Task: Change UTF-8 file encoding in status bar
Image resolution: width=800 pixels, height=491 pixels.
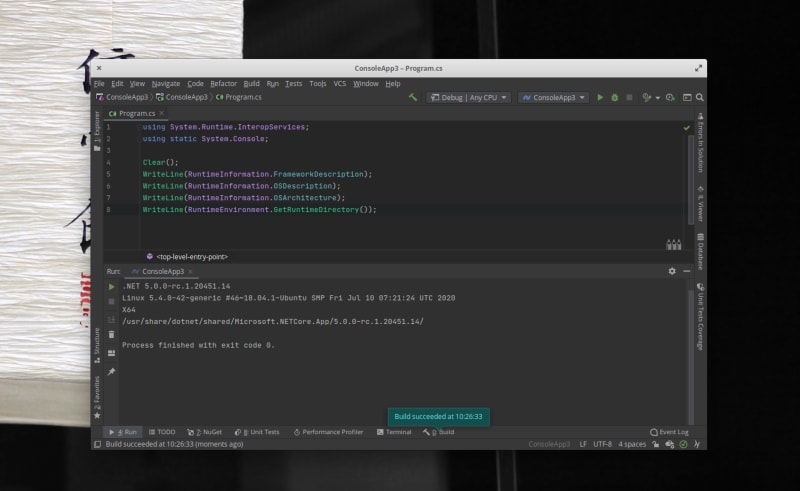Action: (x=602, y=444)
